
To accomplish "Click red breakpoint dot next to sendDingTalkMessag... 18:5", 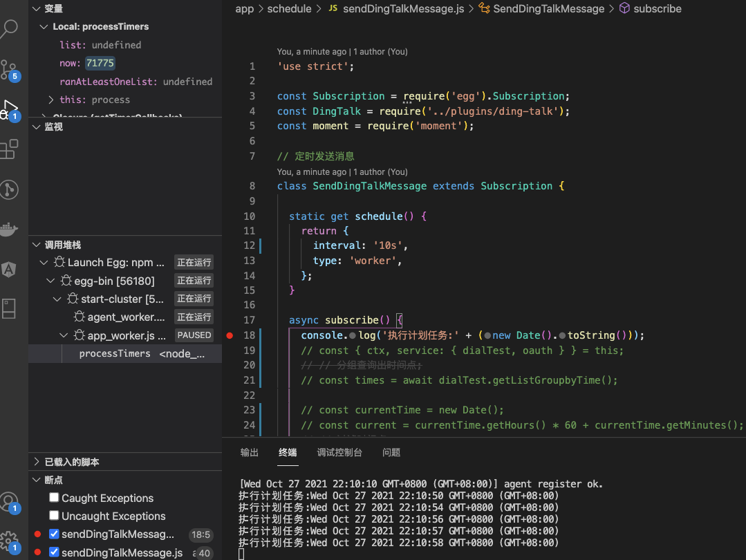I will click(x=37, y=534).
